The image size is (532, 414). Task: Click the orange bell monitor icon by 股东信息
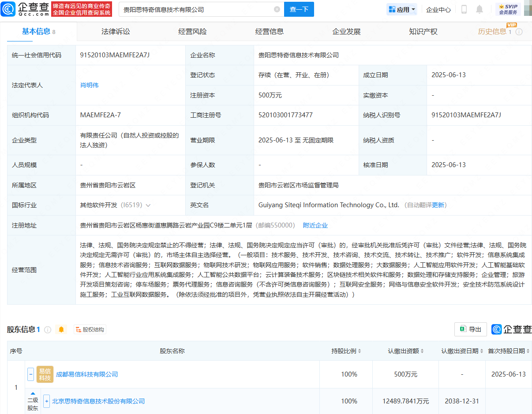tap(61, 329)
